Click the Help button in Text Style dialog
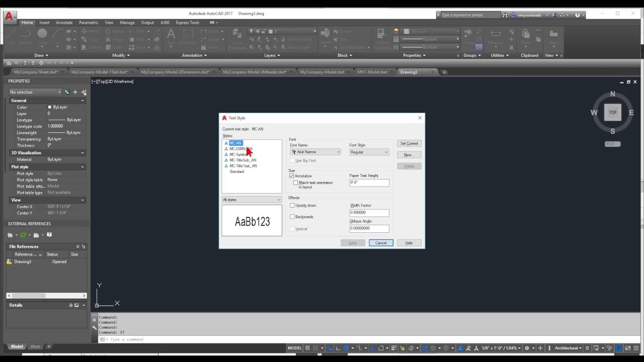The image size is (644, 362). pos(409,243)
